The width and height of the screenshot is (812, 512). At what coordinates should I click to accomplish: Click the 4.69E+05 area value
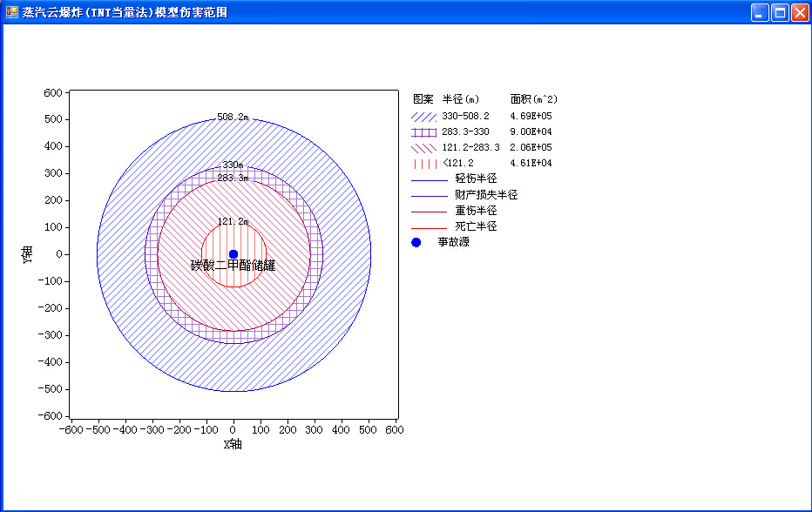[531, 116]
